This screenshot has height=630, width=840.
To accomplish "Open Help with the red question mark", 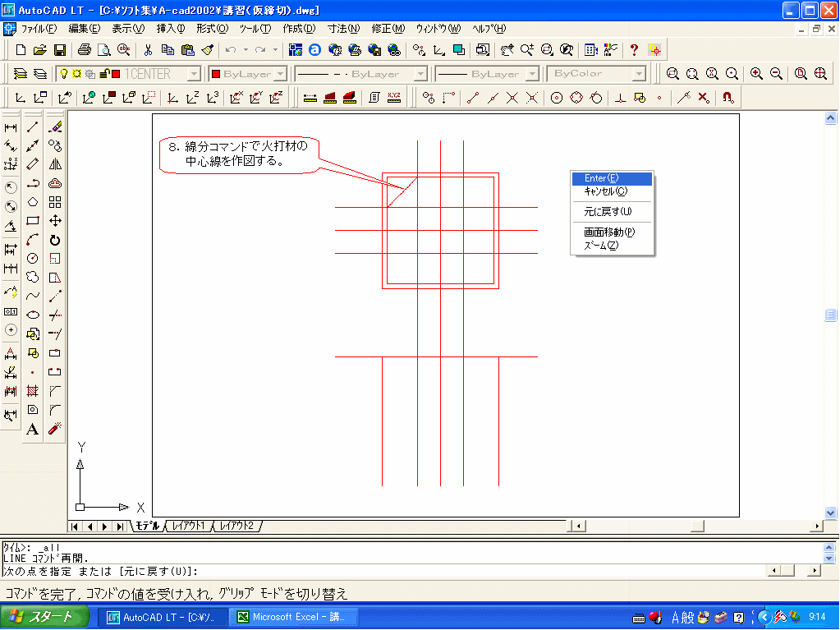I will [634, 50].
